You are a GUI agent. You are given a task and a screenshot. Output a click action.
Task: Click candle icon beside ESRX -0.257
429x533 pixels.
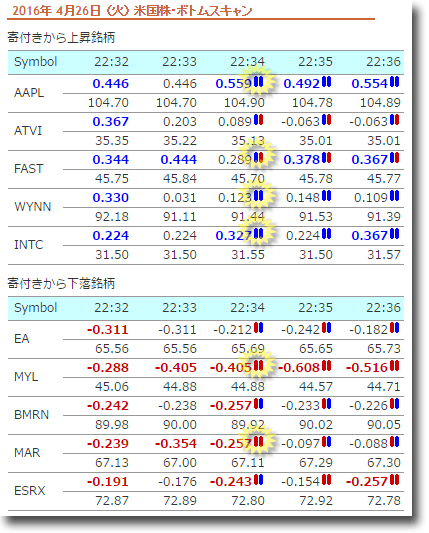394,480
